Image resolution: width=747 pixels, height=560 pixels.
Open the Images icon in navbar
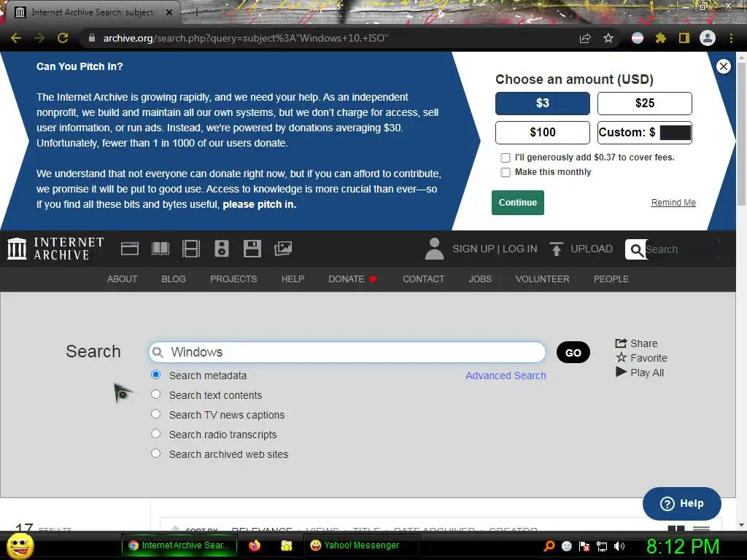point(283,249)
